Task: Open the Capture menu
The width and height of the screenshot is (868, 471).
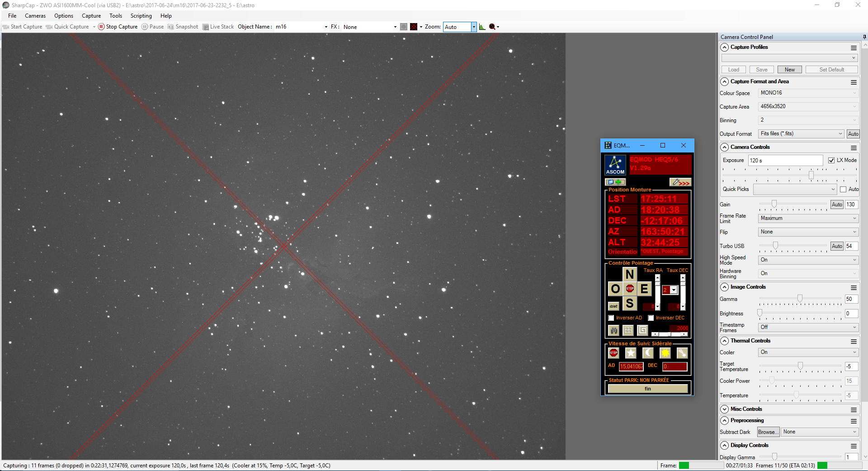Action: 91,16
